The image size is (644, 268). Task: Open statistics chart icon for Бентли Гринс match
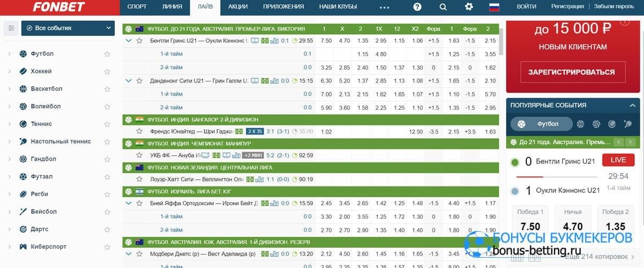(274, 40)
